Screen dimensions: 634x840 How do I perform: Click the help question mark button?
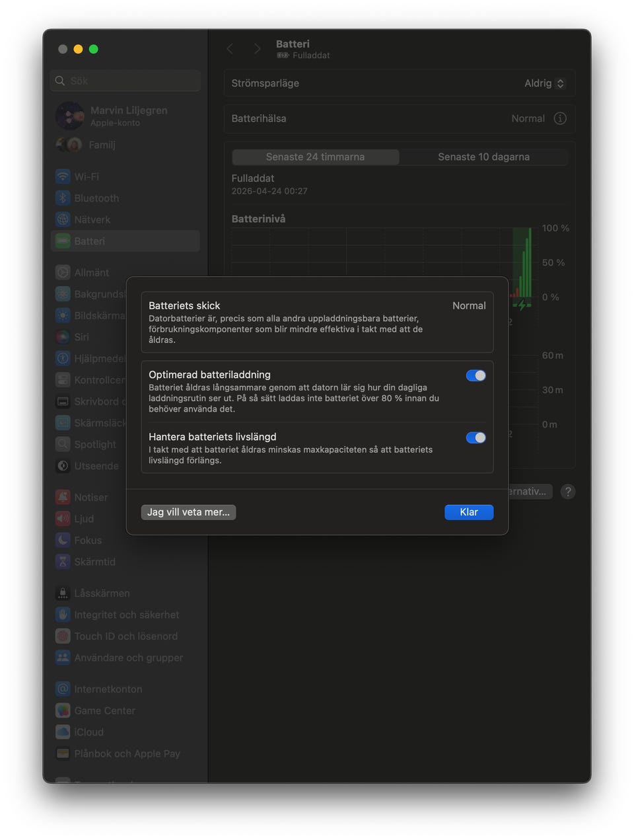pos(567,492)
